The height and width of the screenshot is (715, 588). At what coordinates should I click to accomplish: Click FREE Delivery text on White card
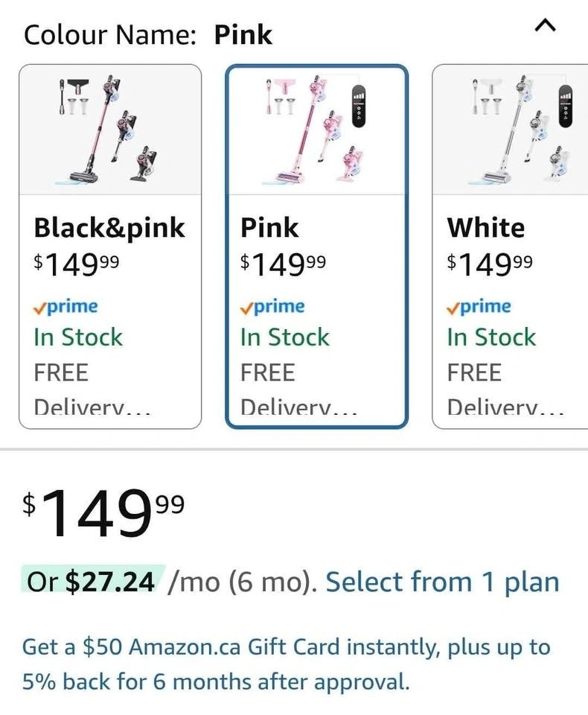(505, 389)
